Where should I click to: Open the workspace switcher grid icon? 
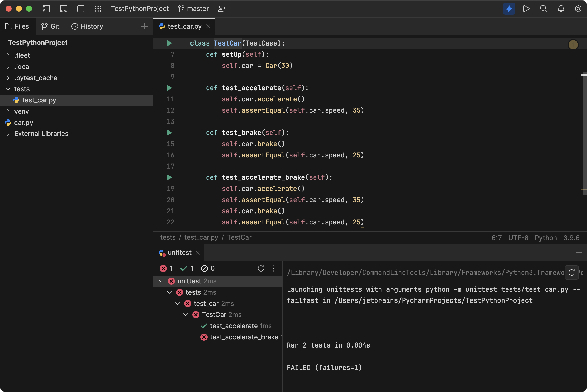(x=98, y=8)
